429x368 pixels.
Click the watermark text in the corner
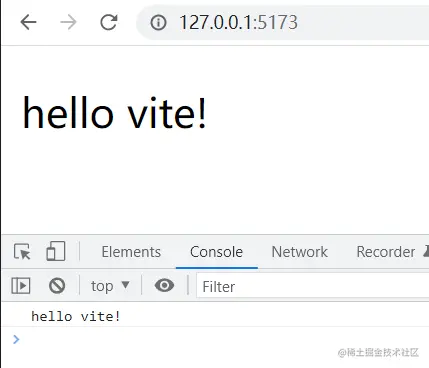(378, 353)
